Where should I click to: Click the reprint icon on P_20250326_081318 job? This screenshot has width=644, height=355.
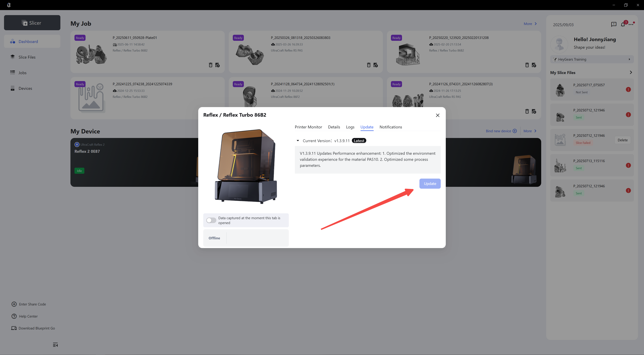click(375, 65)
